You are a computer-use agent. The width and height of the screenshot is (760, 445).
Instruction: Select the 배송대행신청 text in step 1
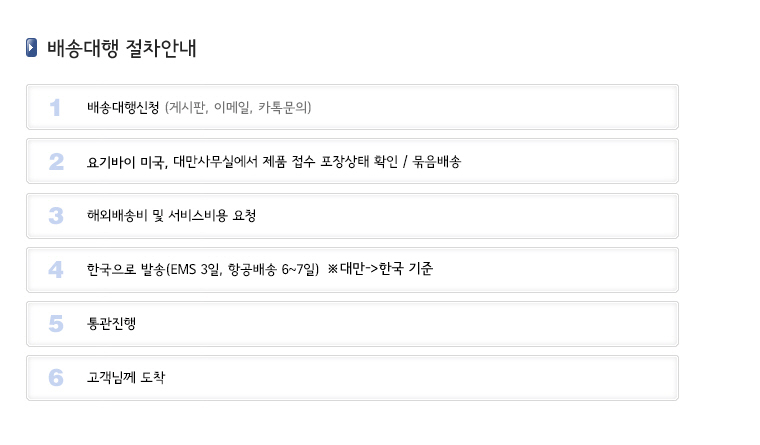click(x=123, y=107)
